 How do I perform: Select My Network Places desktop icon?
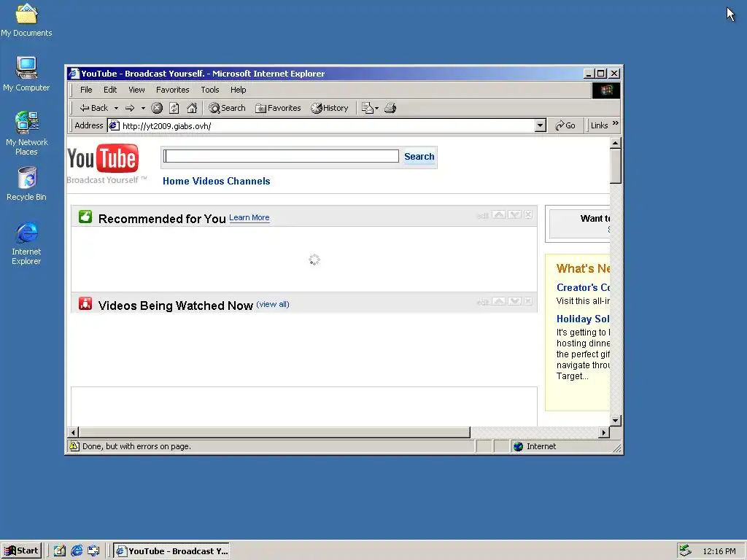[26, 133]
